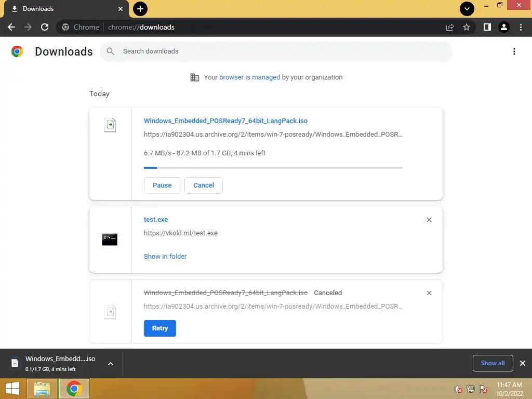532x399 pixels.
Task: Reload the downloads page
Action: click(x=45, y=27)
